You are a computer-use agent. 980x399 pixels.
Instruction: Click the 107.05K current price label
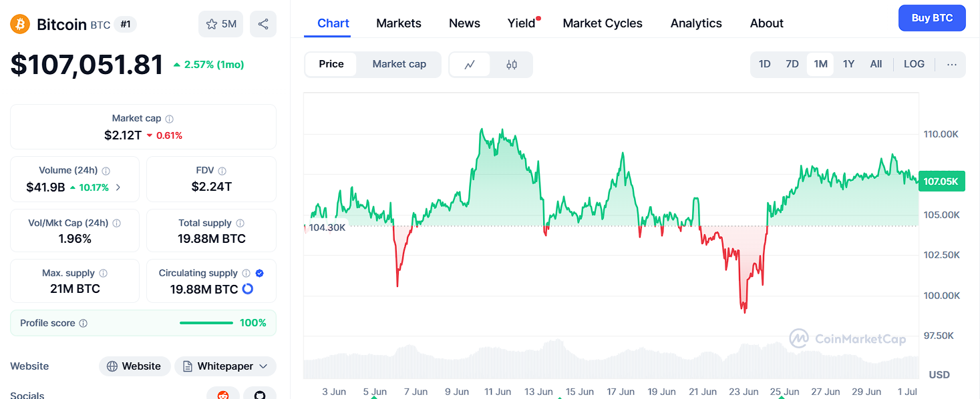pyautogui.click(x=941, y=181)
